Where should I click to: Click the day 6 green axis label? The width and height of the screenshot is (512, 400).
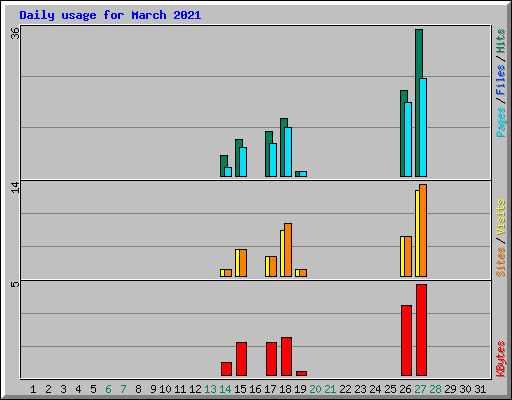tap(108, 389)
